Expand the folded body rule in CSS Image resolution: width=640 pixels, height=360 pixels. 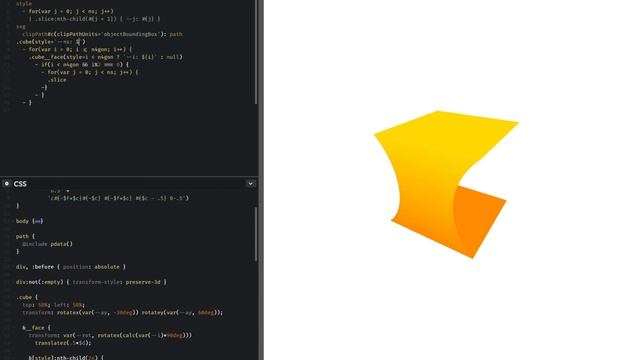click(38, 221)
